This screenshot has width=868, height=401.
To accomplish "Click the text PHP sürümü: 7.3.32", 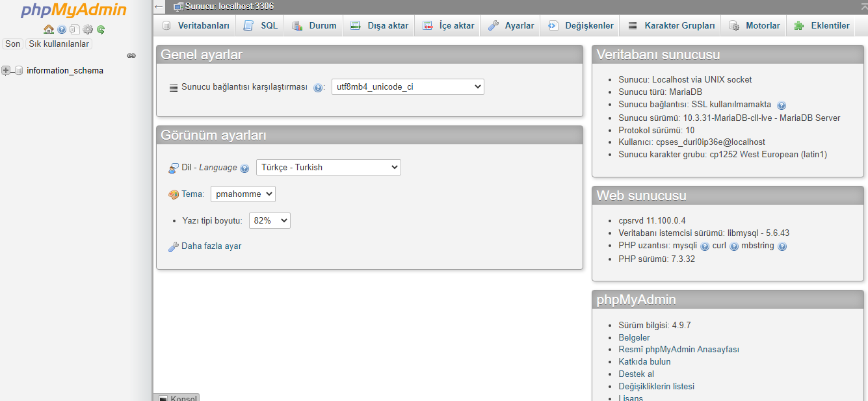I will click(x=657, y=259).
